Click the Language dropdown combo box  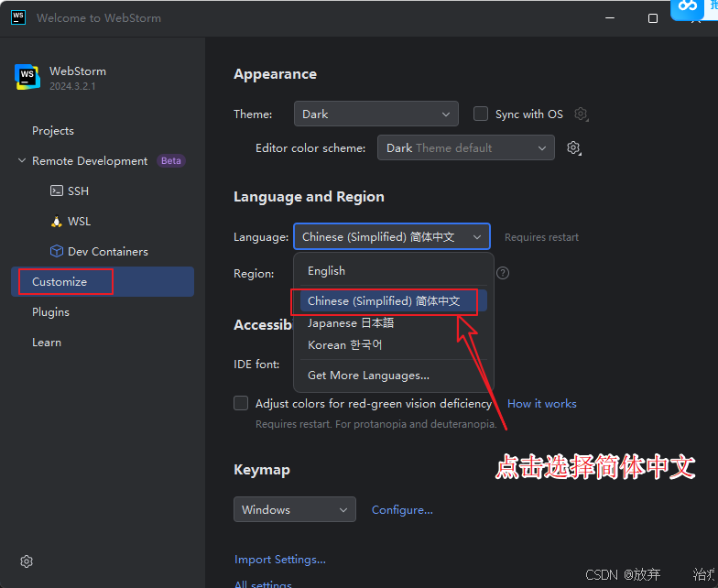[392, 236]
